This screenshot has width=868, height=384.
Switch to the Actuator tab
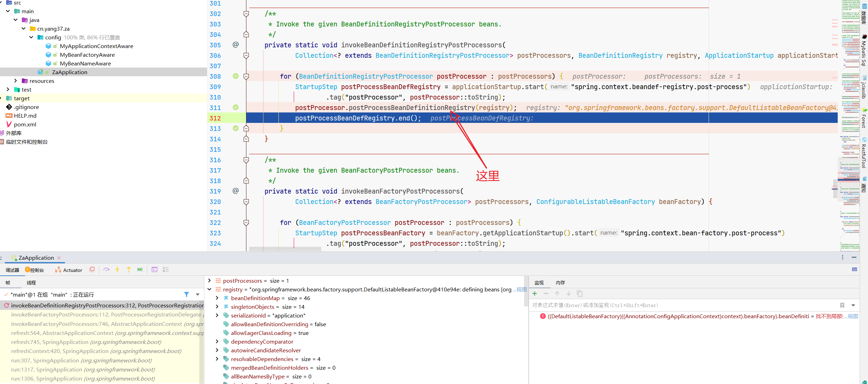[69, 270]
